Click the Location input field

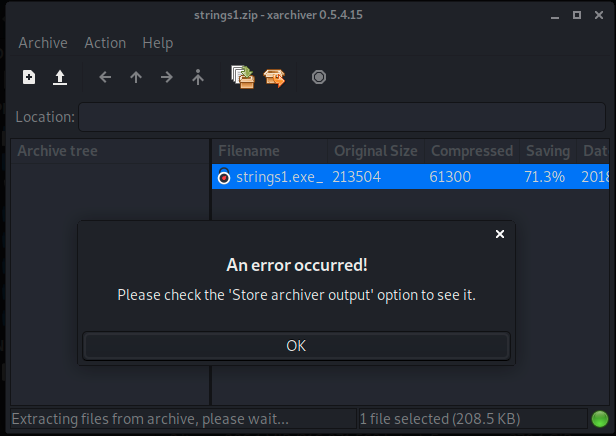click(342, 117)
